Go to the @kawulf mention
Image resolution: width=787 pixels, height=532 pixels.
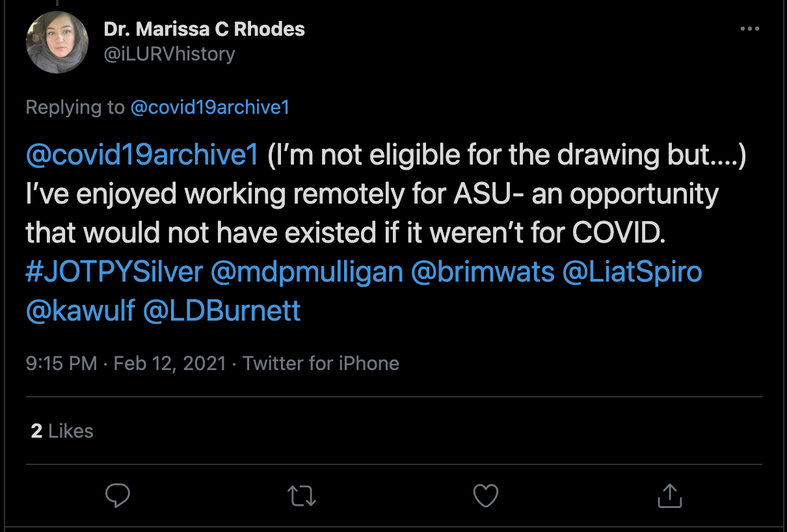point(80,311)
